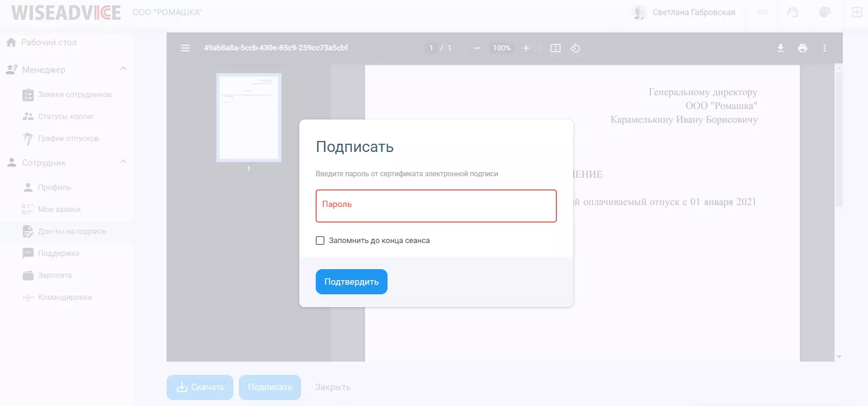Open the theme palette icon
868x406 pixels.
click(825, 12)
